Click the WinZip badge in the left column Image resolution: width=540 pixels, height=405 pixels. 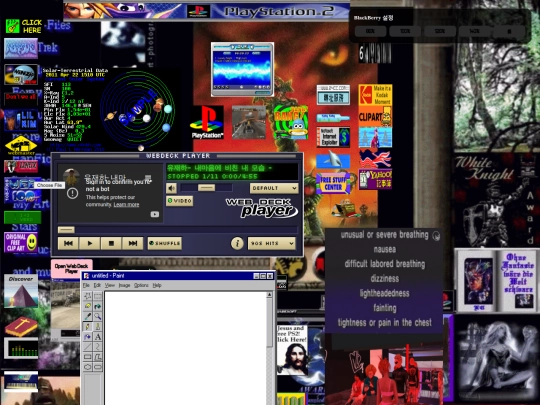coord(21,74)
